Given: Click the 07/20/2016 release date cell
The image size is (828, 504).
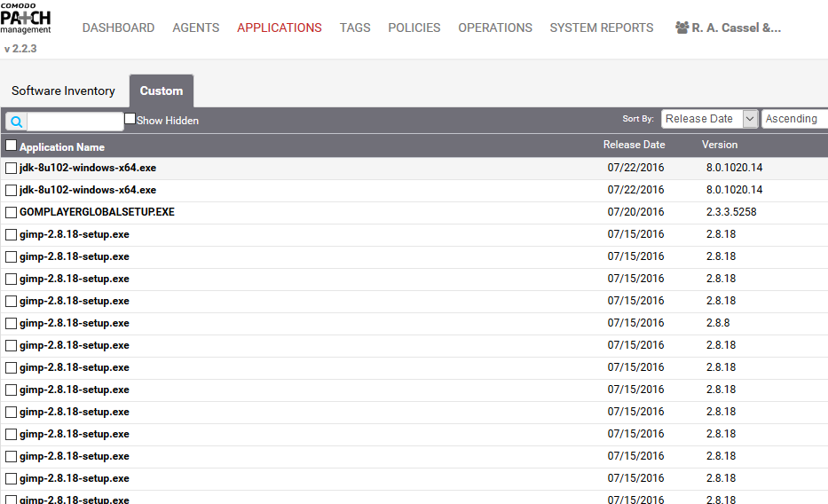Looking at the screenshot, I should [635, 212].
